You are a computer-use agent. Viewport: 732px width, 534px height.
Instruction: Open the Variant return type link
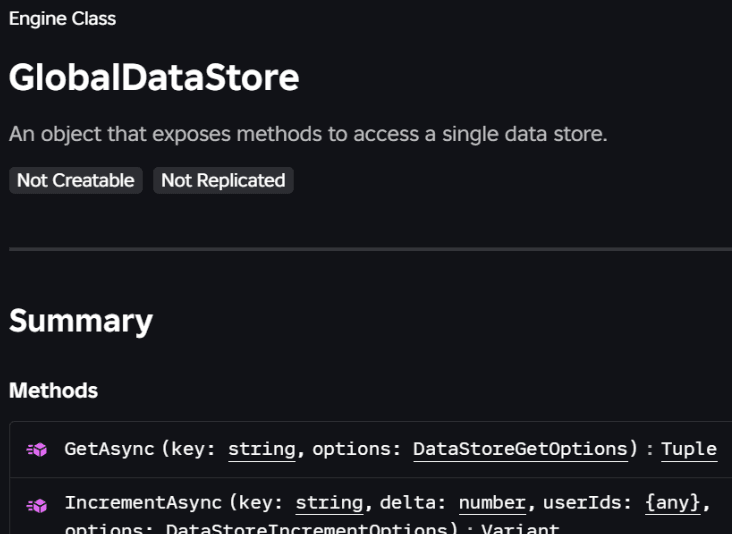point(520,528)
